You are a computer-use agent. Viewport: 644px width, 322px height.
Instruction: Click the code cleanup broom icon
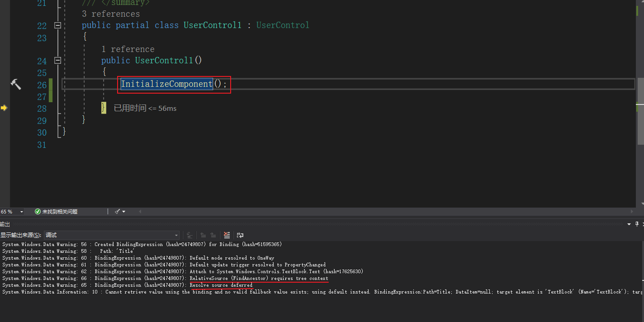118,212
